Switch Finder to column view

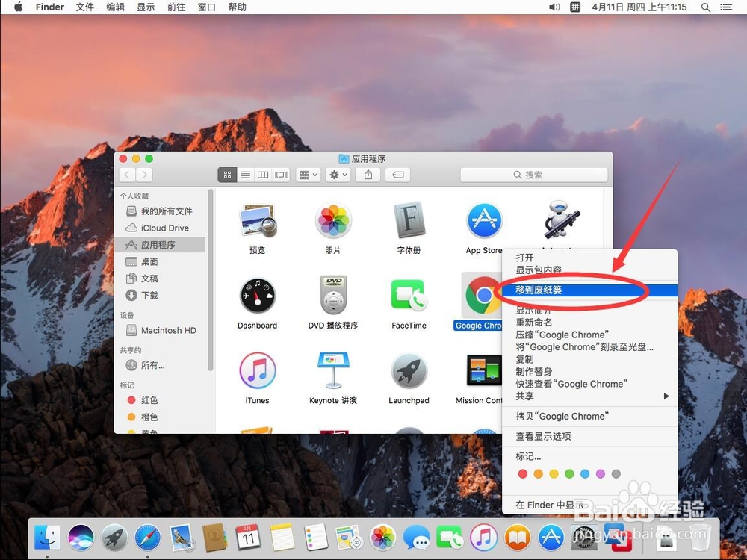263,175
